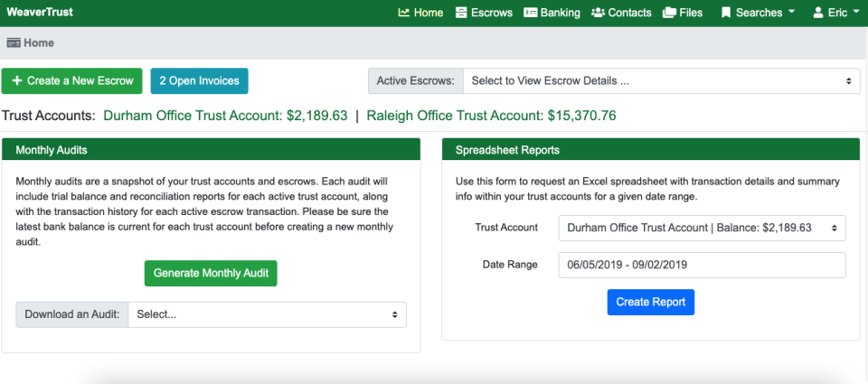Click the Create Report button
868x384 pixels.
pyautogui.click(x=650, y=302)
